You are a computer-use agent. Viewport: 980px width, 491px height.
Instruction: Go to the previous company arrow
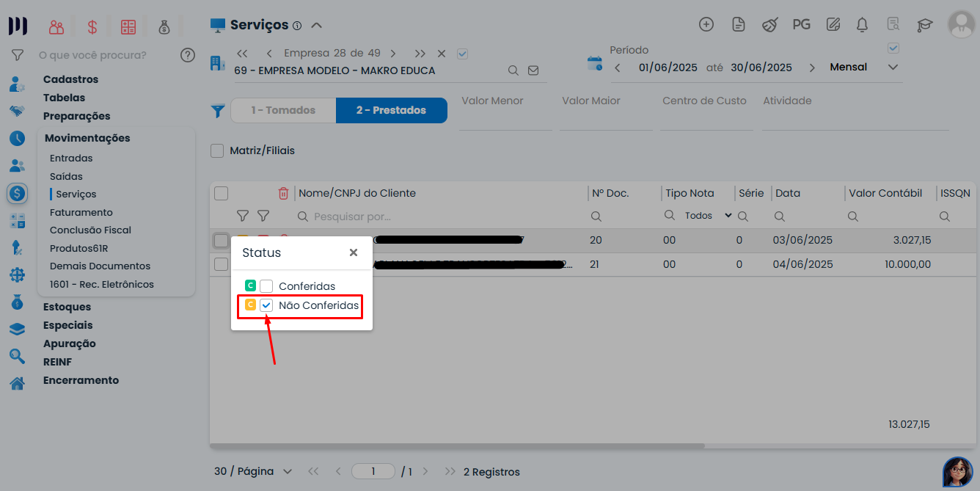point(269,54)
